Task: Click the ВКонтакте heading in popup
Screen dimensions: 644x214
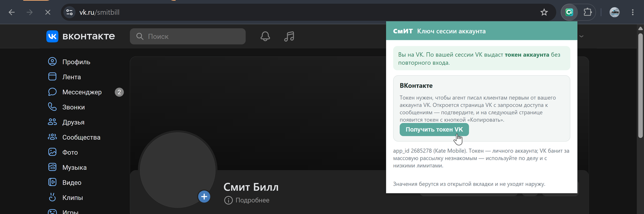Action: tap(416, 86)
